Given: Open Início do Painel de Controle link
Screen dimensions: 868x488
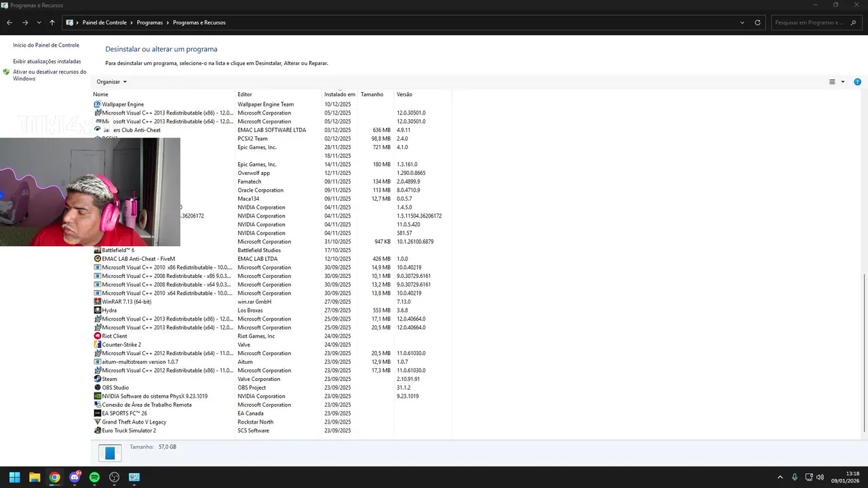Looking at the screenshot, I should (x=46, y=45).
